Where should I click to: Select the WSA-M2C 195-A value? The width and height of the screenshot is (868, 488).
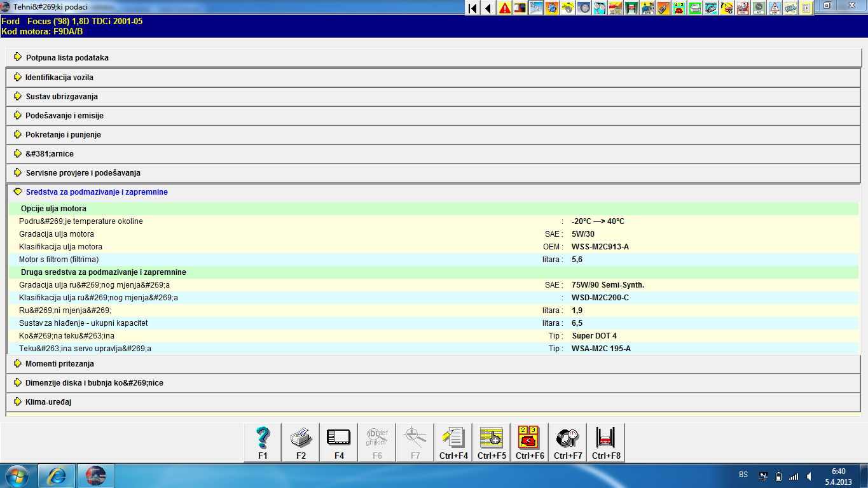tap(601, 348)
